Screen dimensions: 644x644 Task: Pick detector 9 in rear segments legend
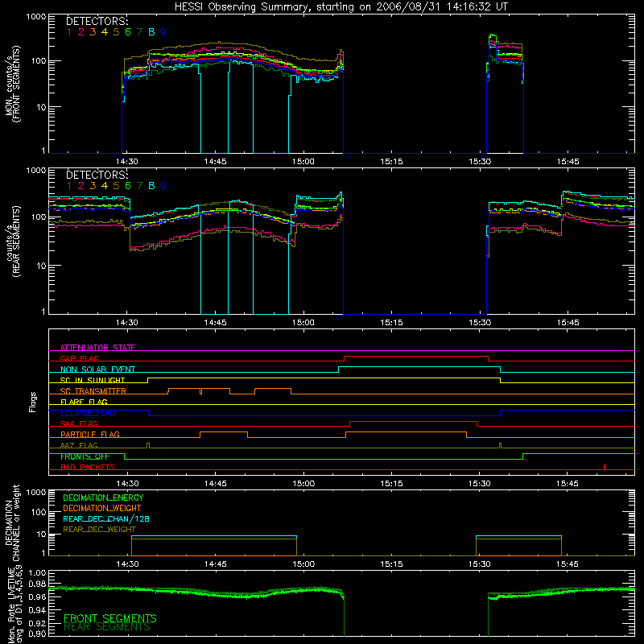pos(163,186)
